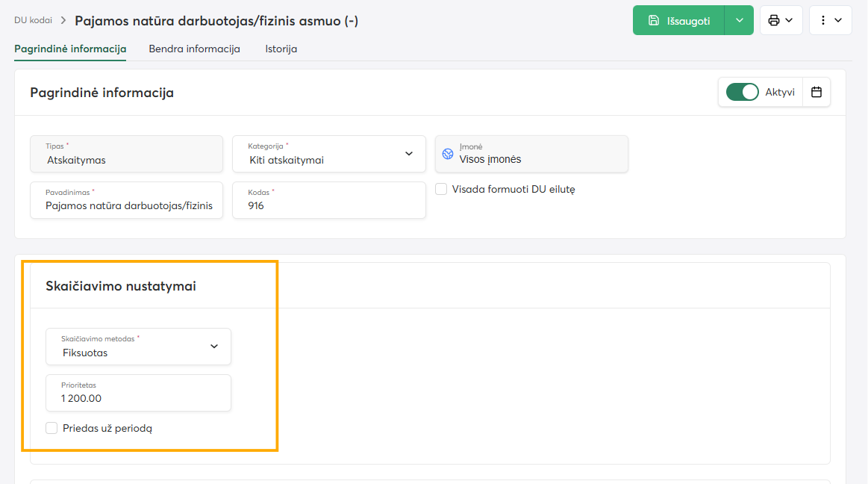Click the breadcrumb arrow after DU kodai
Image resolution: width=868 pixels, height=484 pixels.
[x=63, y=20]
